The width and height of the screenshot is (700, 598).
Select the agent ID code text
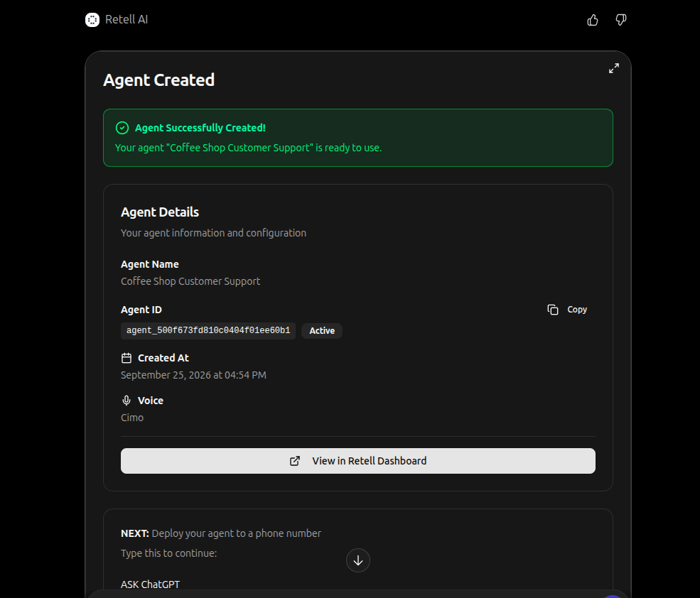coord(208,331)
